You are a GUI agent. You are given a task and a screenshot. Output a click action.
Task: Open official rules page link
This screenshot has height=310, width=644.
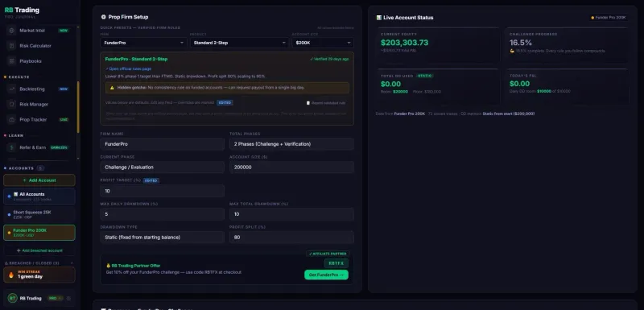click(128, 69)
